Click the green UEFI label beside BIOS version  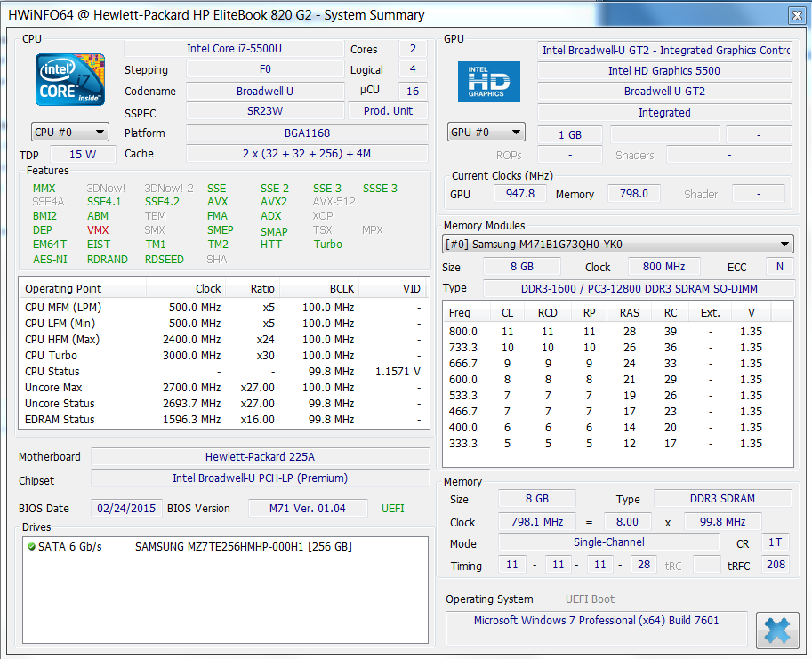click(x=392, y=509)
